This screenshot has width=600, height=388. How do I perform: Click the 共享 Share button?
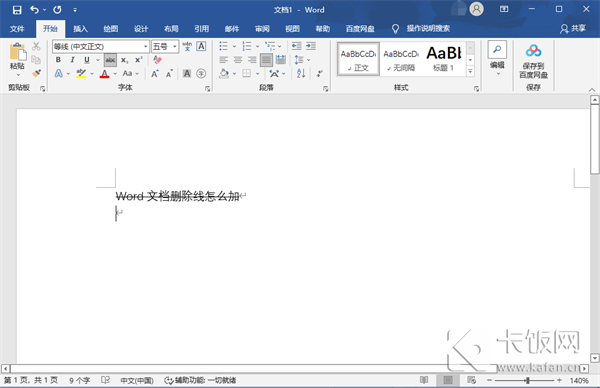point(573,29)
